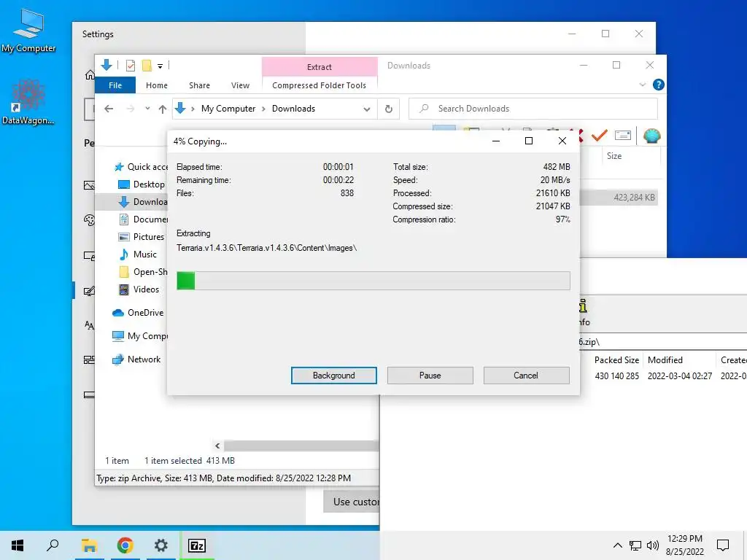Click the volume tray icon
747x560 pixels.
click(653, 545)
